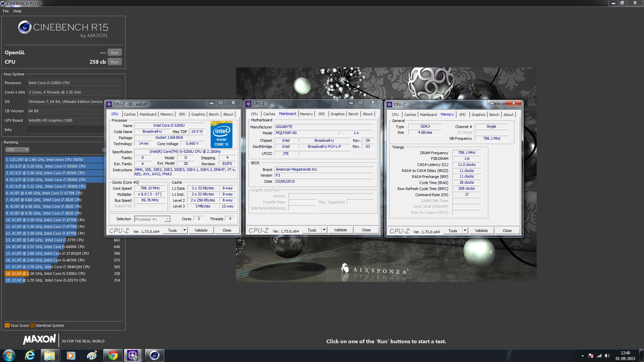
Task: Expand Tools dropdown arrow in xid1d7 window
Action: 184,230
